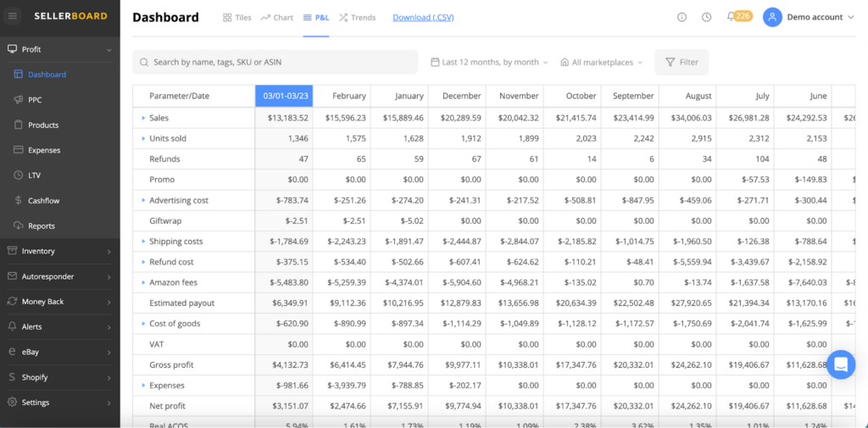
Task: Click the SELLERBOARD logo
Action: click(71, 17)
